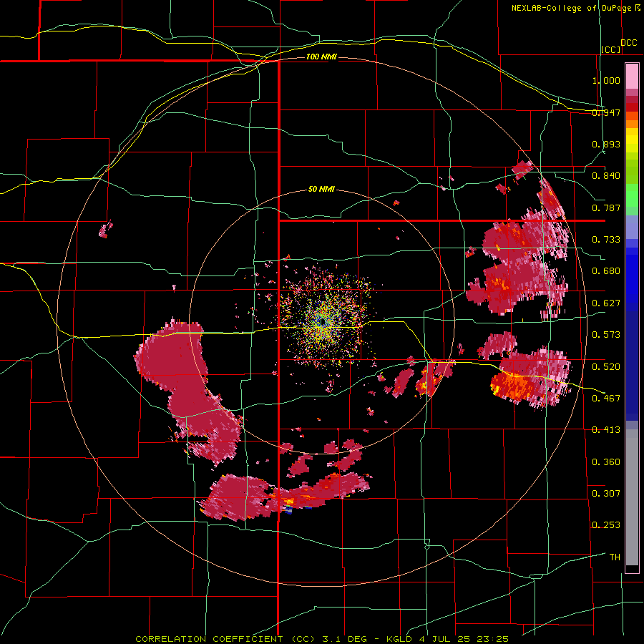This screenshot has width=644, height=644.
Task: Select the 1.000 color scale value
Action: 606,80
